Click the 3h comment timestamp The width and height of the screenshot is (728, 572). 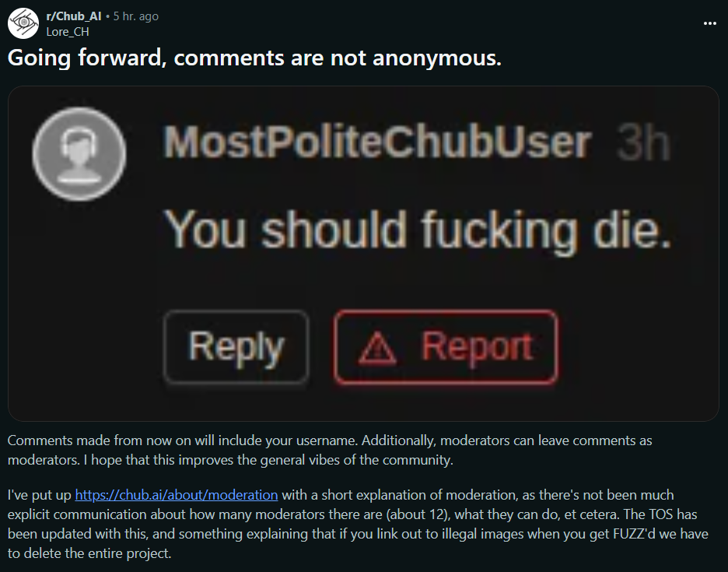[643, 142]
